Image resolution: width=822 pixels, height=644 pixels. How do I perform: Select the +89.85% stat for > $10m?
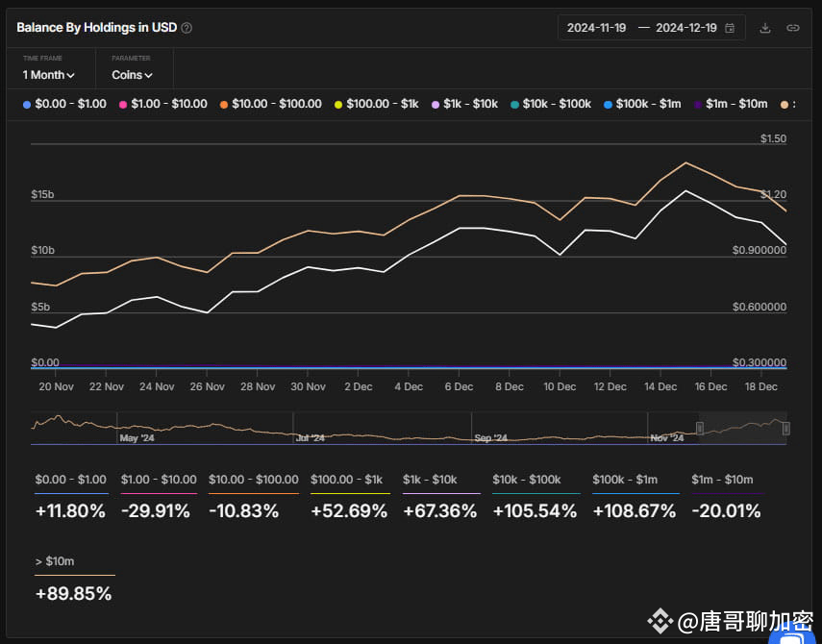coord(73,594)
